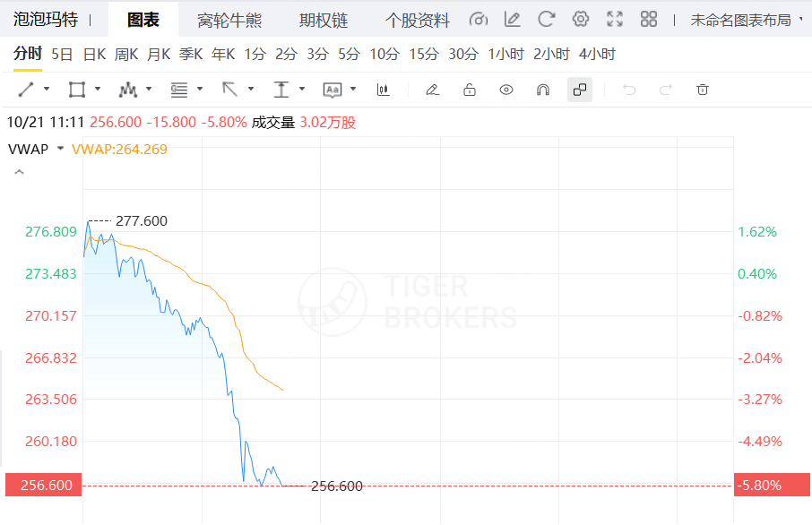Toggle the lock drawings icon
Screen dimensions: 812x525
(x=469, y=90)
